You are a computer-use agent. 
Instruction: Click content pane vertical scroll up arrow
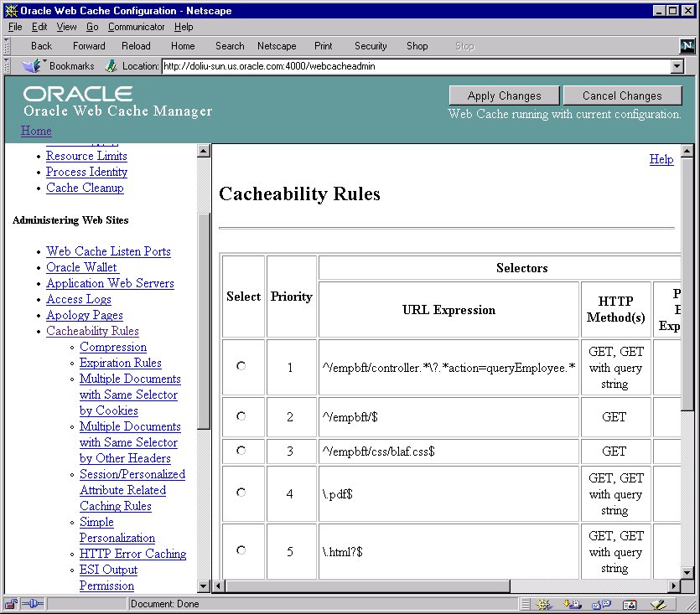point(687,151)
